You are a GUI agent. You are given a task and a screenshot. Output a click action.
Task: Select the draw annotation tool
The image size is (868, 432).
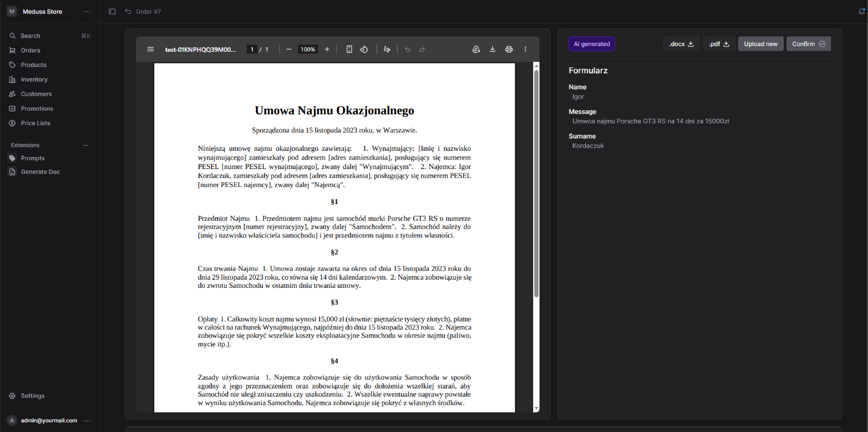387,49
